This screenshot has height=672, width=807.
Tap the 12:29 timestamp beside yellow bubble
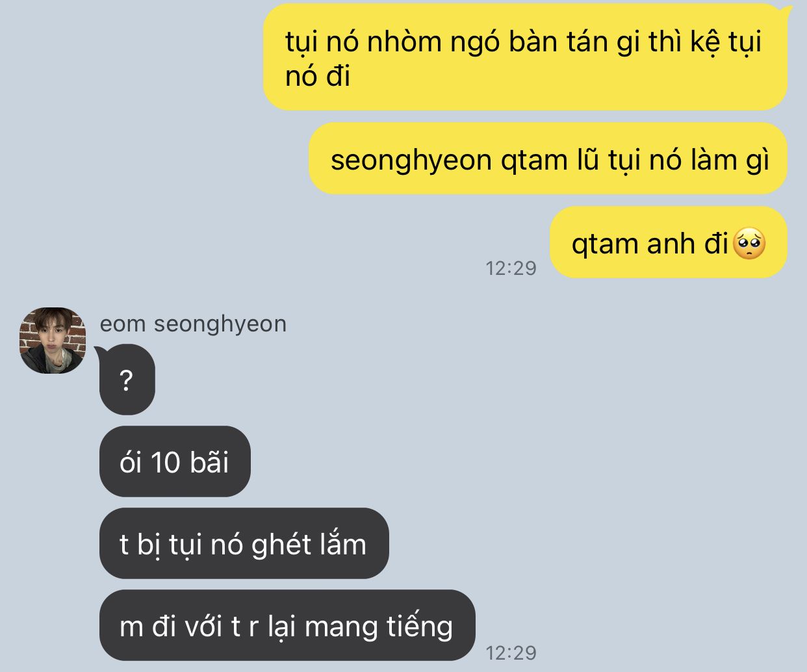tap(511, 268)
